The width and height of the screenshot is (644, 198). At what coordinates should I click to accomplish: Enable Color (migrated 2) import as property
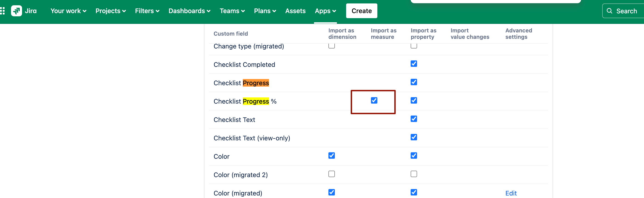414,174
